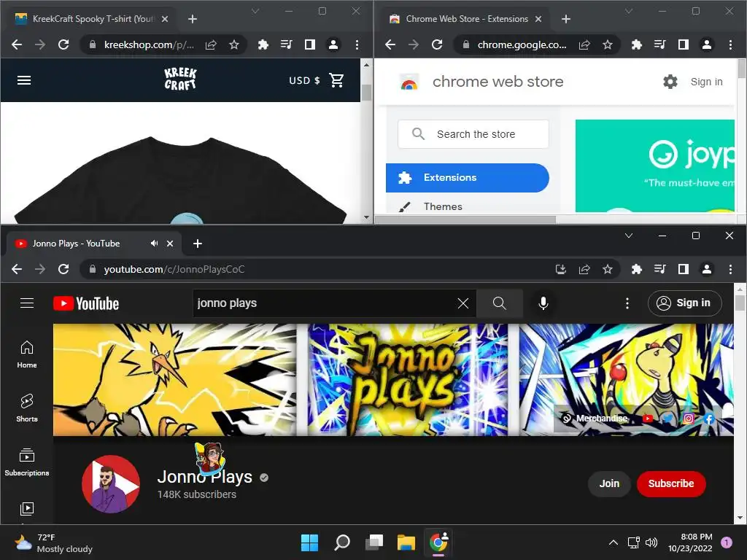747x560 pixels.
Task: Open tab search chevron in Web Store window
Action: click(629, 11)
